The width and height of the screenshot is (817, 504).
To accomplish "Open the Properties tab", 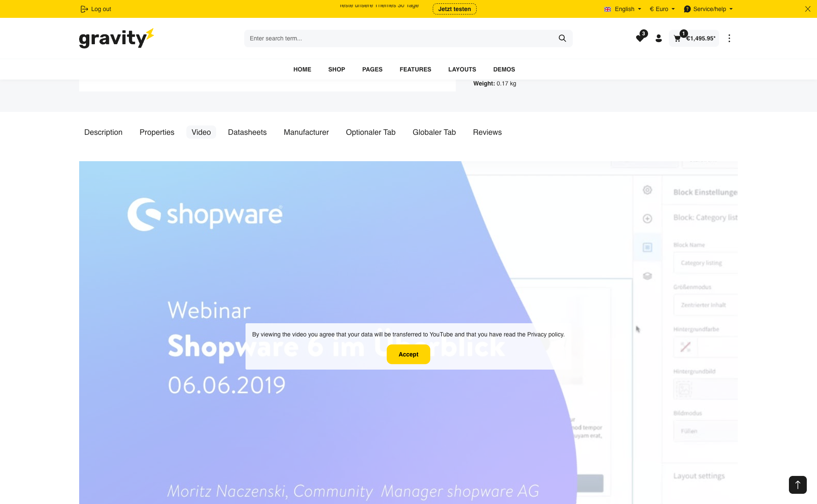I will tap(157, 132).
